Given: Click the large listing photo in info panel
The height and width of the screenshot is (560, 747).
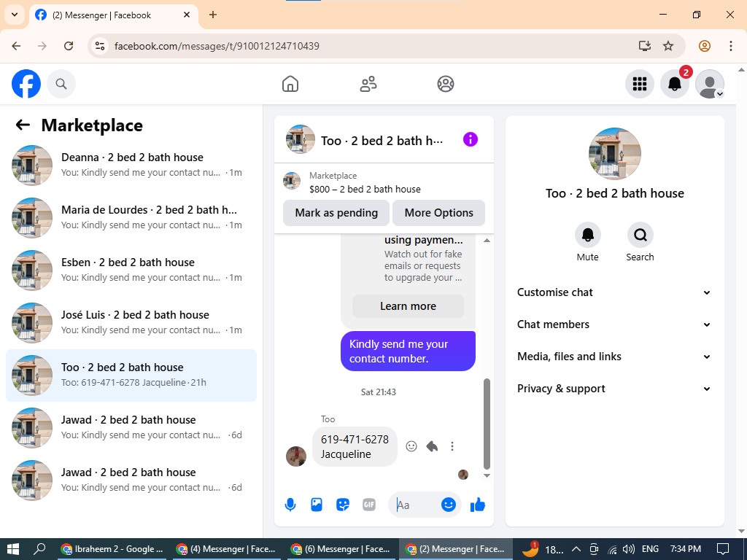Looking at the screenshot, I should tap(614, 154).
